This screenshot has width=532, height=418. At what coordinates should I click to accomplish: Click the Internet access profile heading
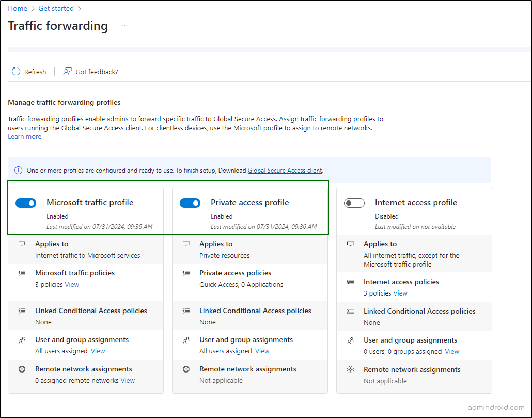416,202
